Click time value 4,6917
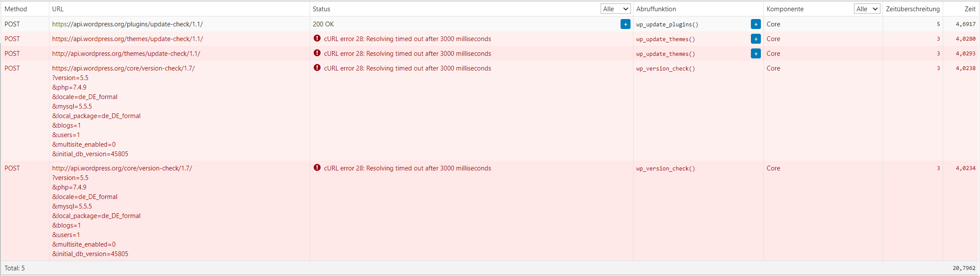This screenshot has height=276, width=980. (x=966, y=24)
